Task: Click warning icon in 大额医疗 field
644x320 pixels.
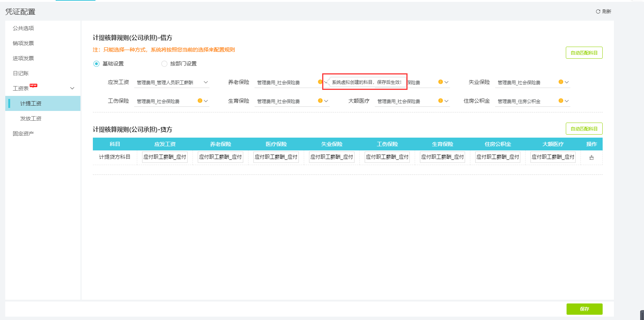Action: [x=440, y=101]
